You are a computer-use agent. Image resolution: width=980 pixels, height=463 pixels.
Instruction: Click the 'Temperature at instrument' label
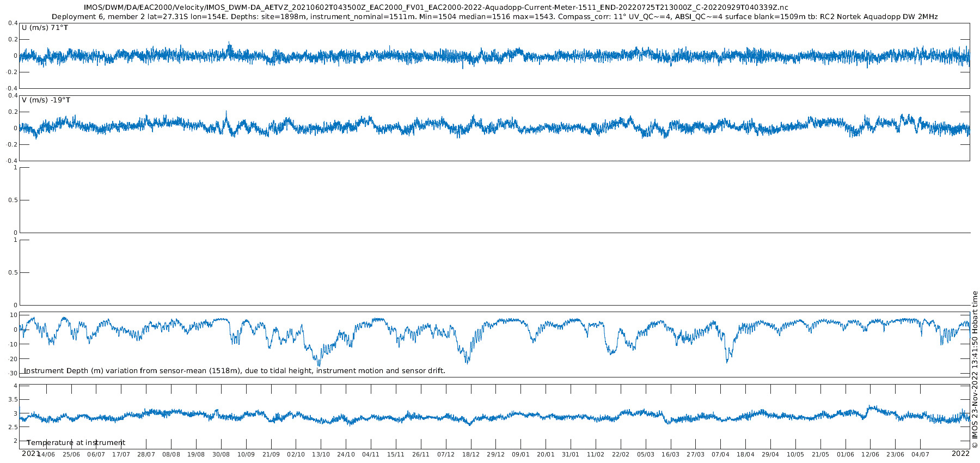[76, 443]
